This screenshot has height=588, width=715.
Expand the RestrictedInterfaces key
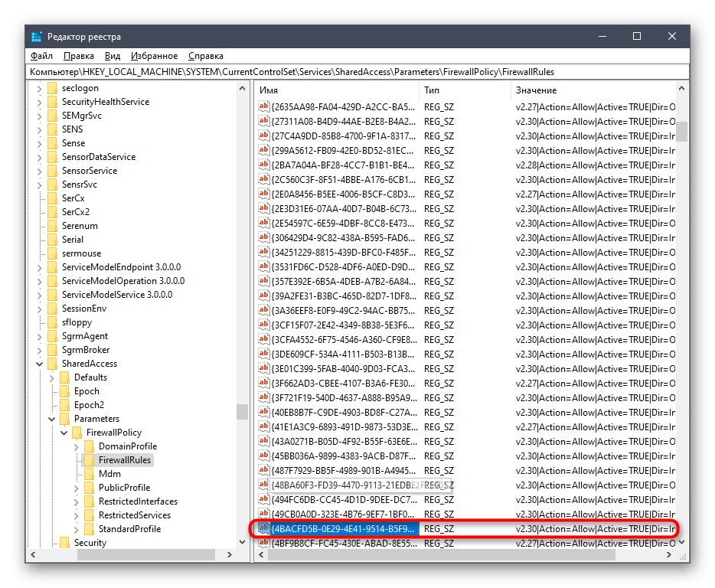[x=77, y=501]
